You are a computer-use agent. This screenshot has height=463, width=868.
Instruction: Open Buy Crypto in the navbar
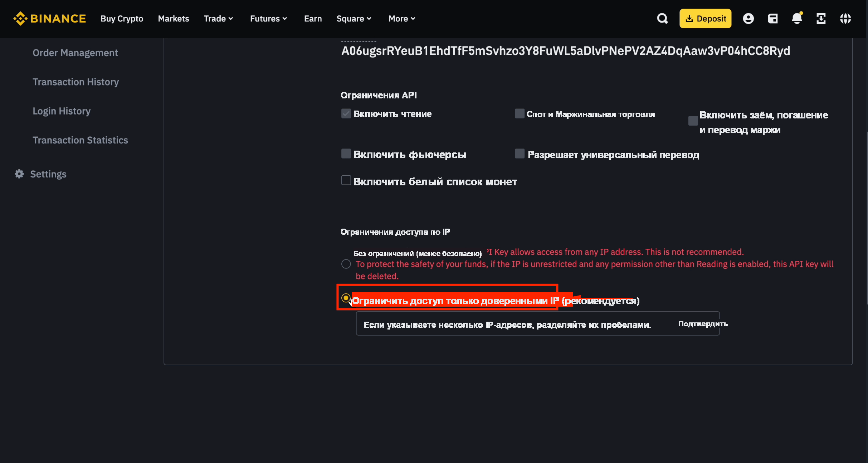point(122,19)
